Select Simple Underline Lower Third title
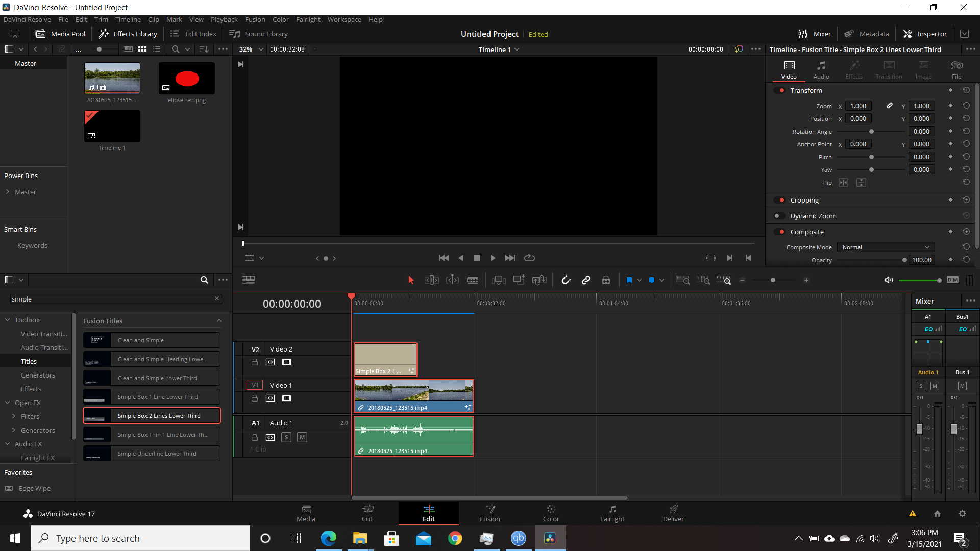The image size is (980, 551). pyautogui.click(x=152, y=454)
